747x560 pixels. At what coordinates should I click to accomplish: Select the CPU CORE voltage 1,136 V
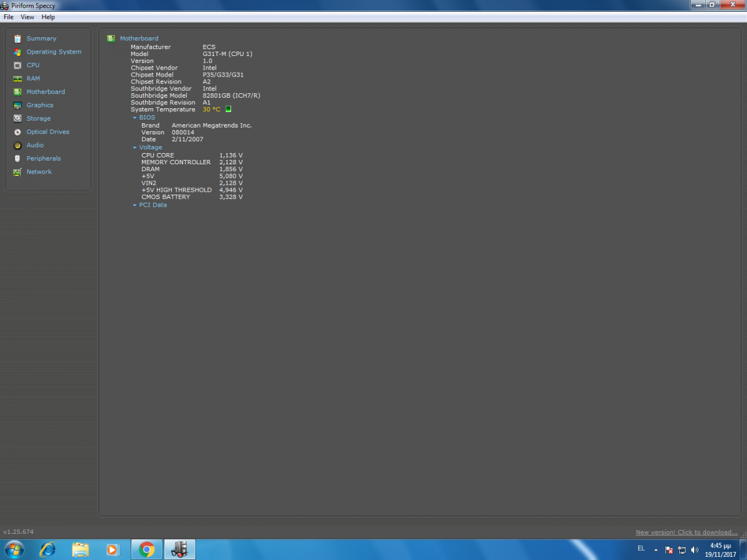click(x=231, y=156)
